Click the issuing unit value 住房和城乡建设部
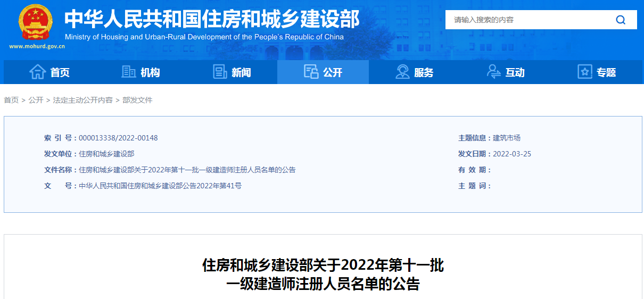Screen dimensions: 644x299 click(106, 154)
